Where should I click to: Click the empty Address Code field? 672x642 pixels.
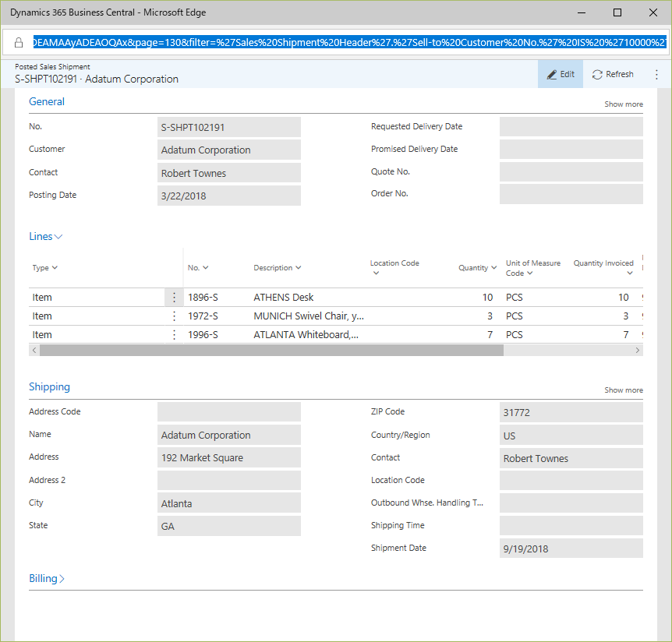(x=229, y=411)
